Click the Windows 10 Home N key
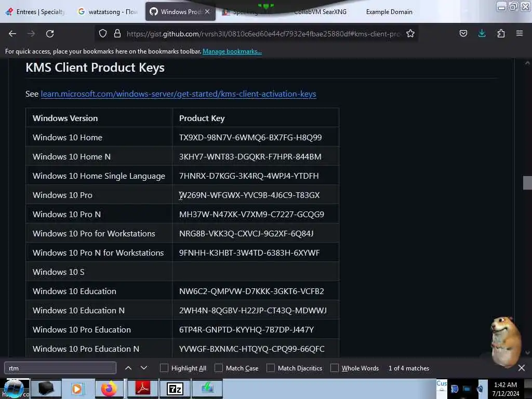Viewport: 532px width, 399px height. 250,157
